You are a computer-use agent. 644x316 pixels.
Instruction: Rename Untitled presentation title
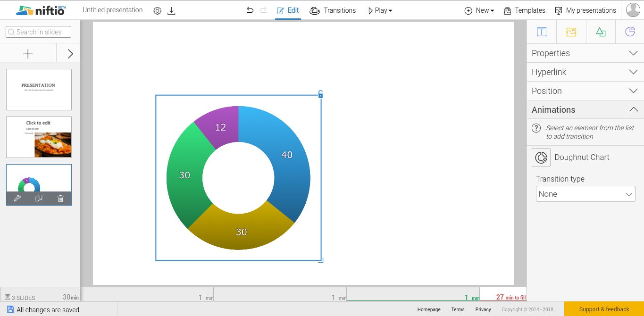tap(112, 10)
